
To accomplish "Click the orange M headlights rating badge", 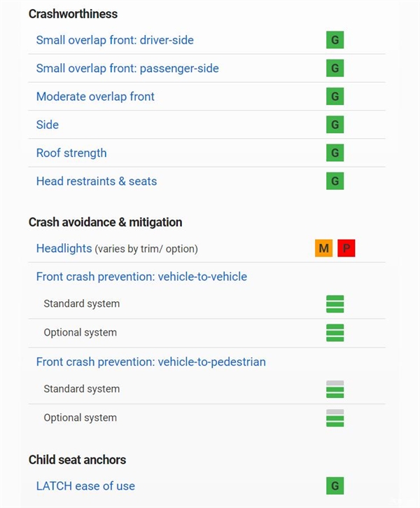I will click(x=323, y=248).
